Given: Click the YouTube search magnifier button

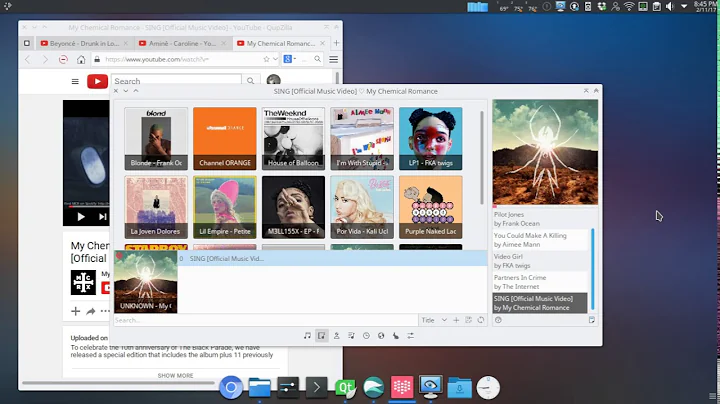Looking at the screenshot, I should point(250,81).
